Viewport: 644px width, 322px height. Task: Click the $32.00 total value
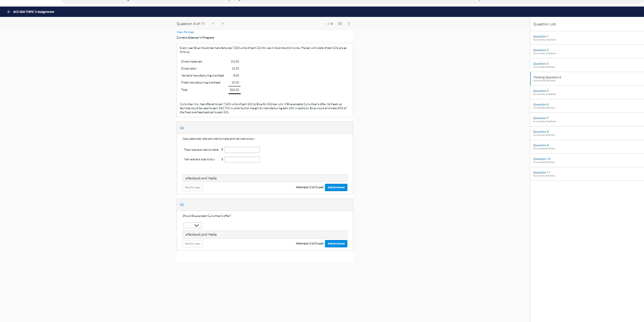[234, 90]
